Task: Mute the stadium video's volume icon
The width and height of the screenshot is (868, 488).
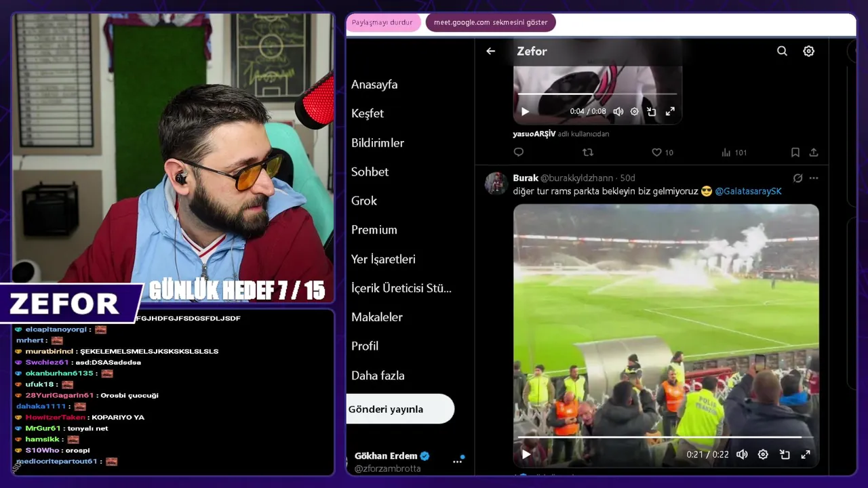Action: 743,454
